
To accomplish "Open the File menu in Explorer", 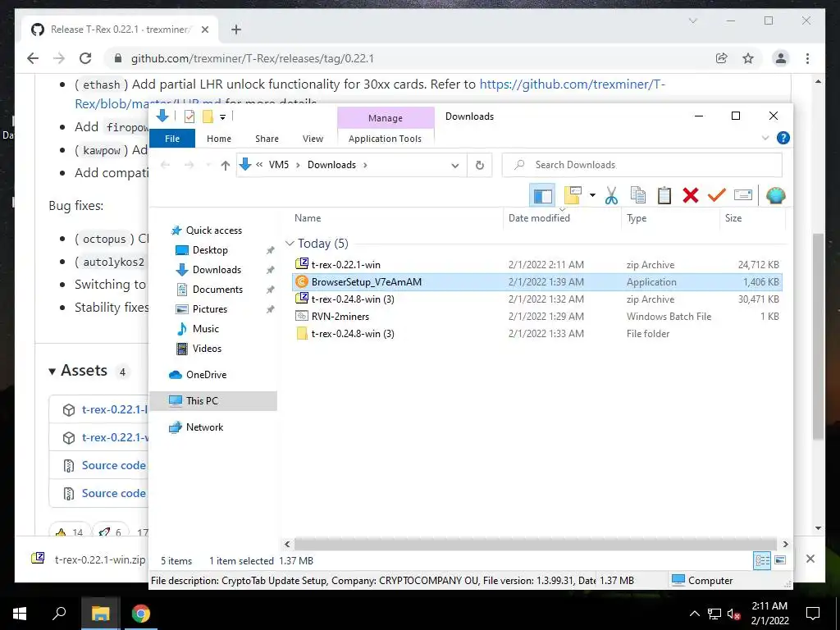I will (x=172, y=139).
